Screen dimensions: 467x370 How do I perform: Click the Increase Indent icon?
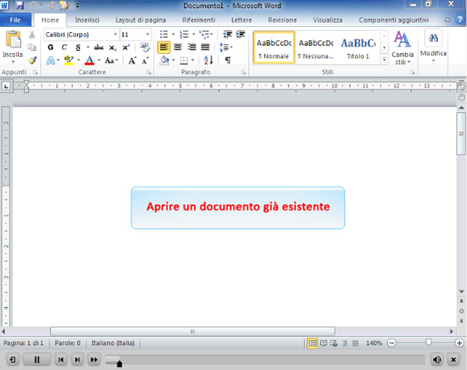(x=240, y=34)
